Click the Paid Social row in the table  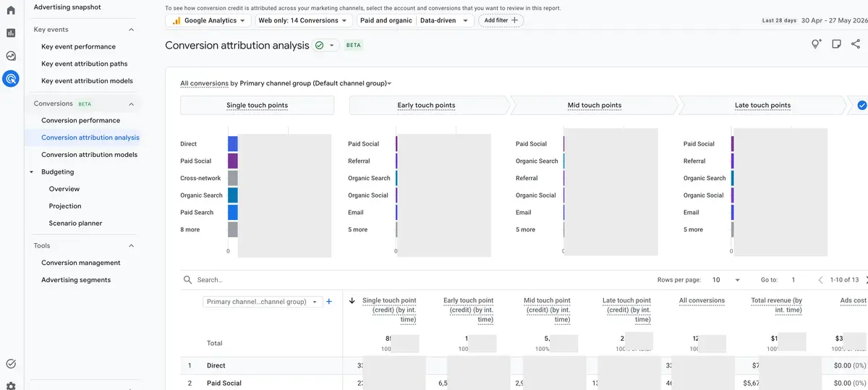[x=524, y=382]
